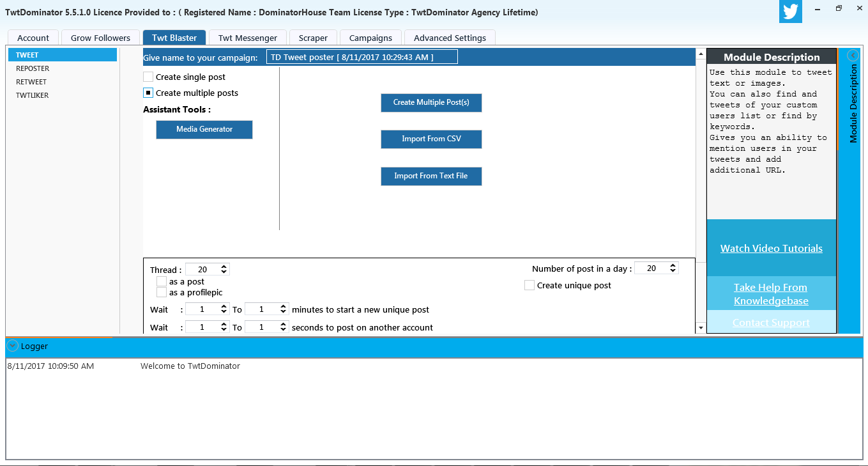
Task: Click the Thread number field
Action: [x=203, y=269]
